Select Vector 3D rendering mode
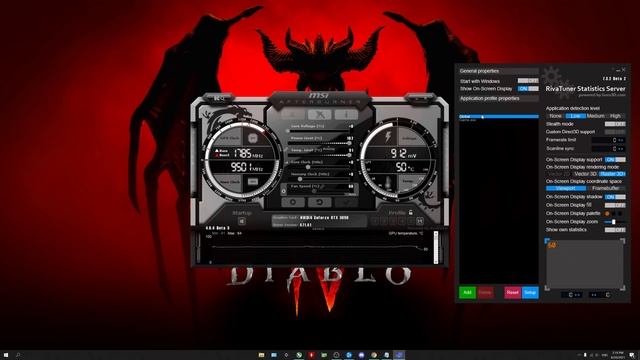 pyautogui.click(x=585, y=174)
